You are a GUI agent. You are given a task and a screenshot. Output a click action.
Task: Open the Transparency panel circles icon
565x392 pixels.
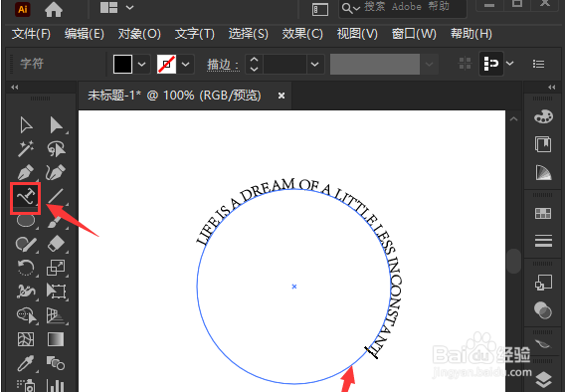click(543, 309)
